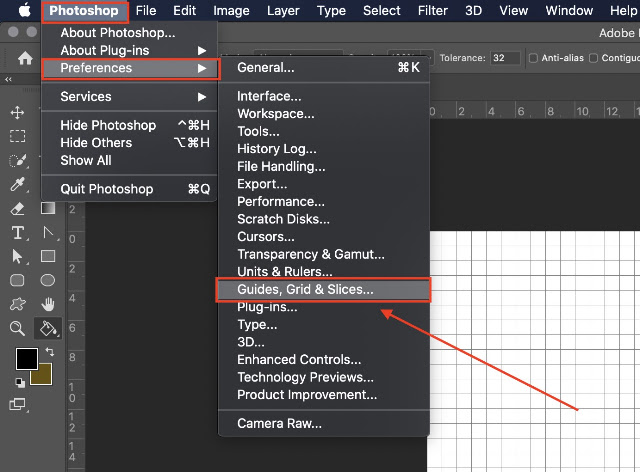
Task: Select the Horizontal Type tool
Action: (x=18, y=233)
